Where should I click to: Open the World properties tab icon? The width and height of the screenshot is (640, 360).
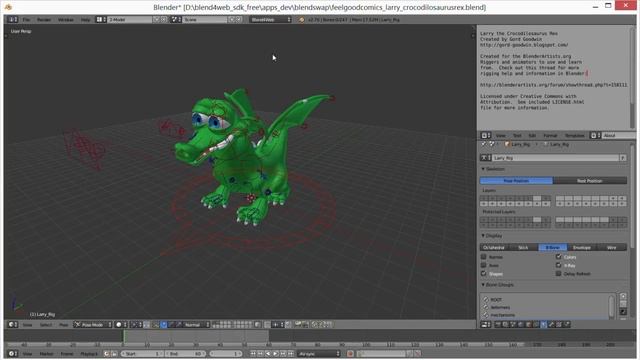click(x=520, y=324)
